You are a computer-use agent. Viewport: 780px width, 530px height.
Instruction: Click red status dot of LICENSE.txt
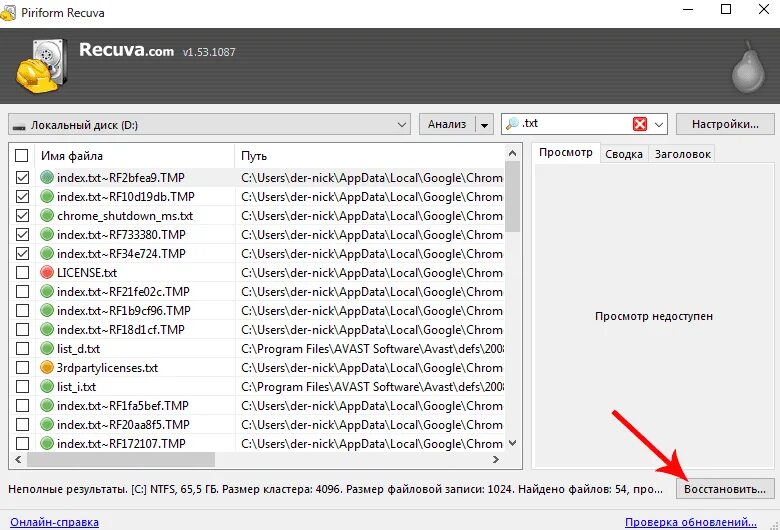pos(47,272)
